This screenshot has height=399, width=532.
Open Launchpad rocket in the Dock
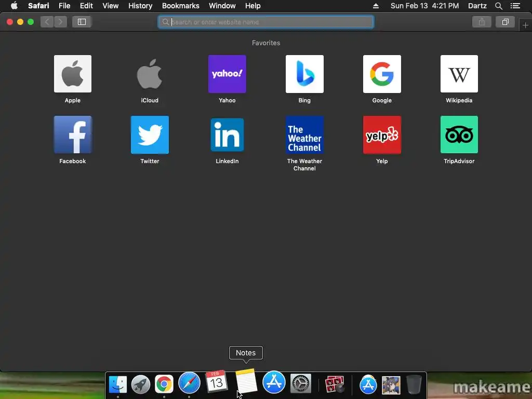141,384
